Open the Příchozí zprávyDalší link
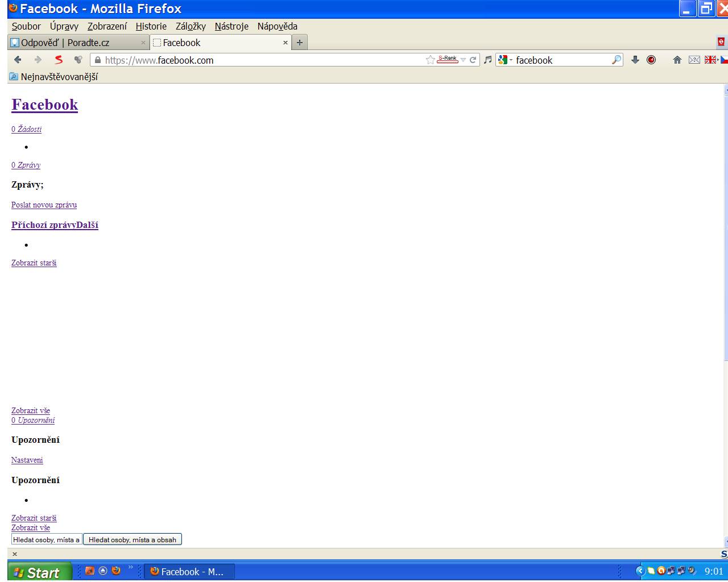The image size is (728, 582). 55,225
